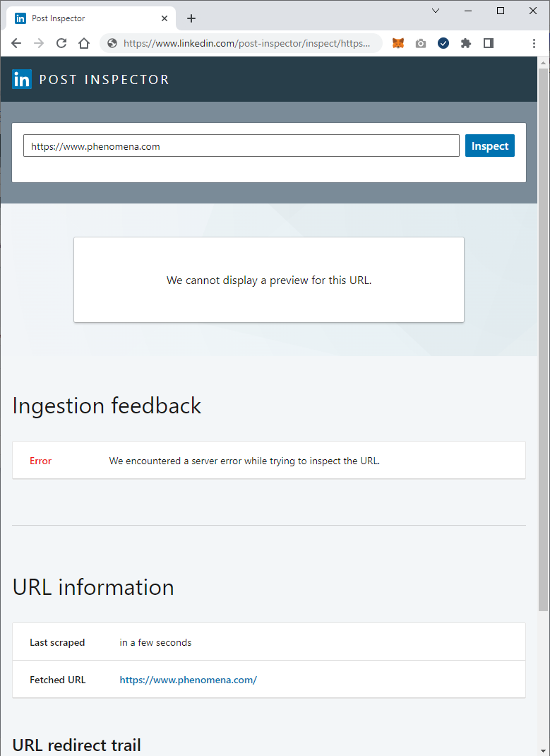Open the browser three-dot menu
This screenshot has height=756, width=550.
point(534,43)
